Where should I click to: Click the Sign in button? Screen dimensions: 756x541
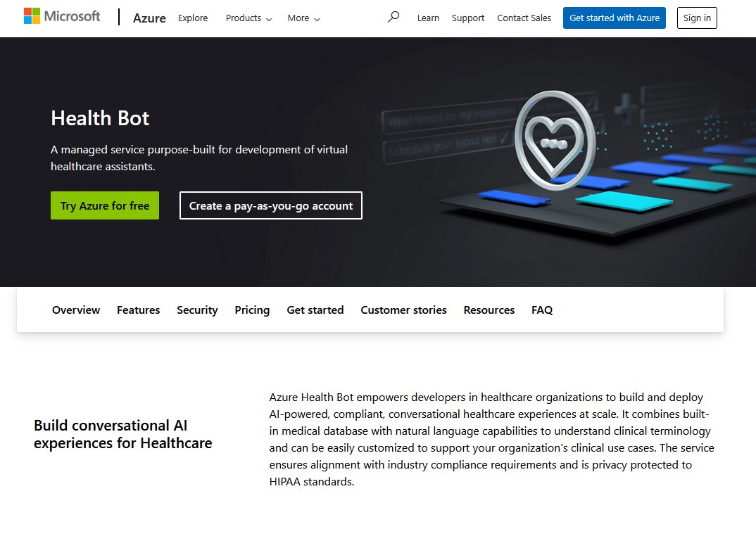(x=697, y=18)
